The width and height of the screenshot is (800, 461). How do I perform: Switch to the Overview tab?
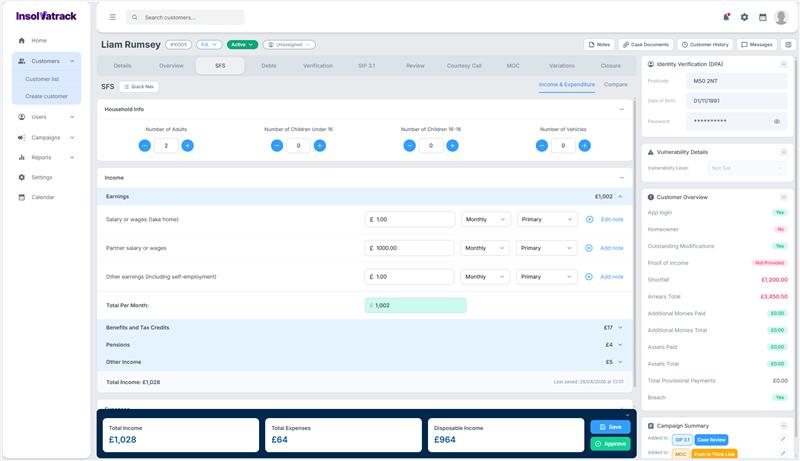coord(171,66)
